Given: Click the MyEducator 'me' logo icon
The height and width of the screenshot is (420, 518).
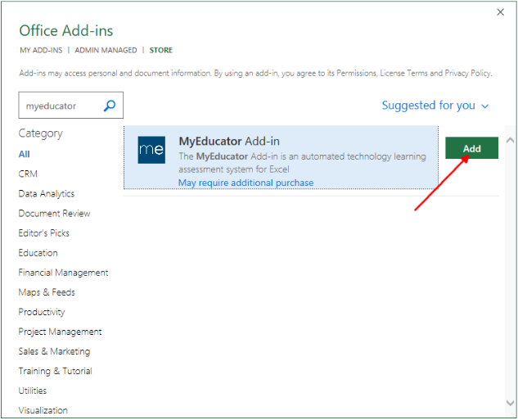Looking at the screenshot, I should click(x=151, y=150).
